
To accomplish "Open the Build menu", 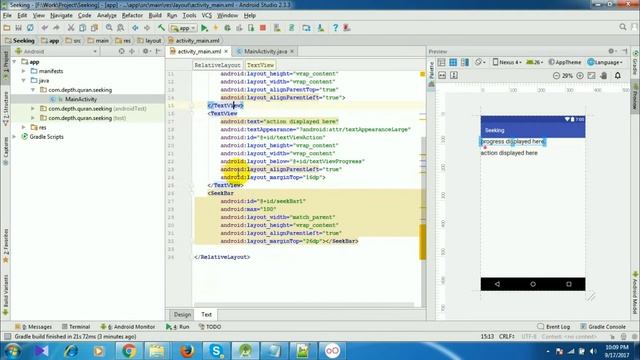I will (155, 16).
